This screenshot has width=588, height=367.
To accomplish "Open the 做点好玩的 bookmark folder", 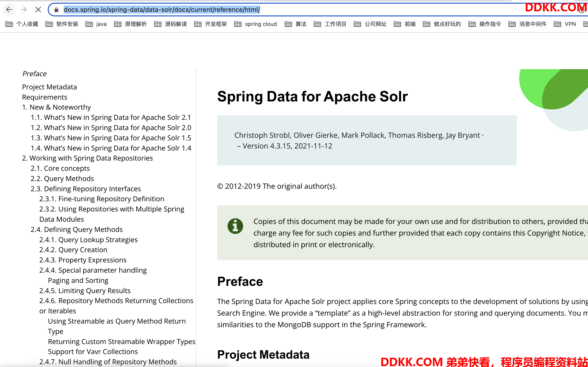I will (x=442, y=24).
